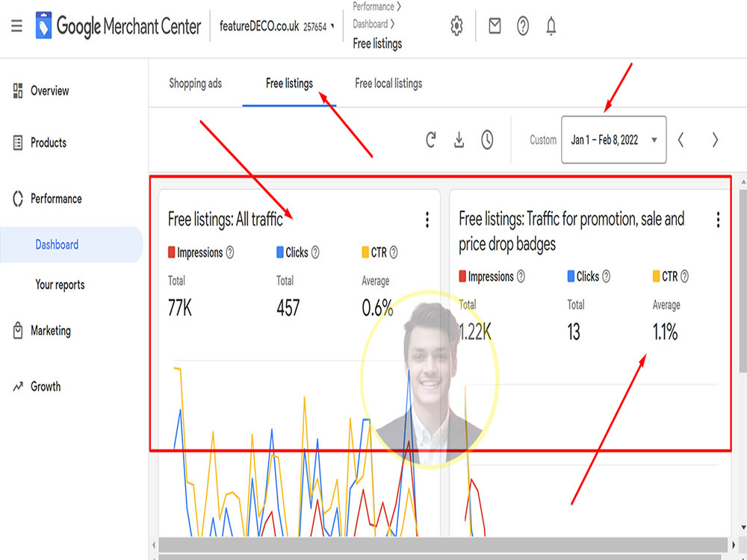This screenshot has height=560, width=747.
Task: Open Products in the sidebar
Action: click(48, 143)
